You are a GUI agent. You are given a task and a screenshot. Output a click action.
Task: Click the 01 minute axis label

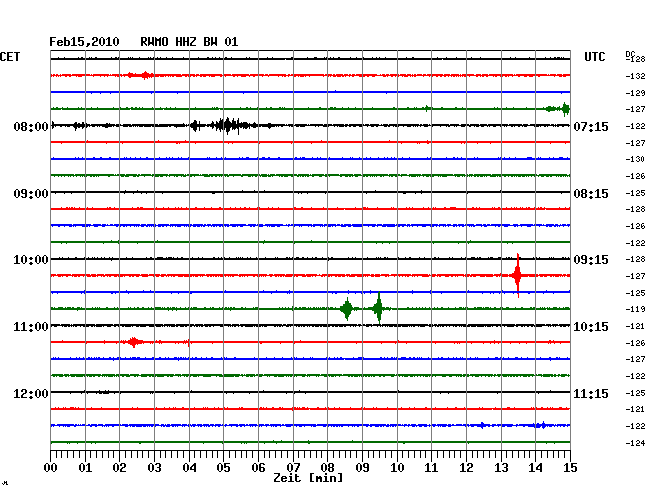pyautogui.click(x=85, y=468)
